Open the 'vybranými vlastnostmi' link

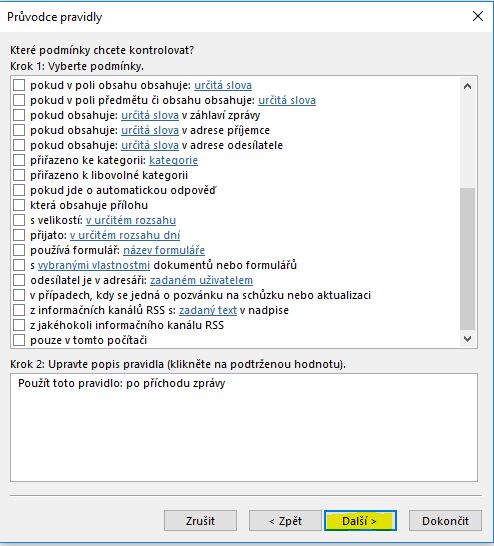click(x=94, y=265)
